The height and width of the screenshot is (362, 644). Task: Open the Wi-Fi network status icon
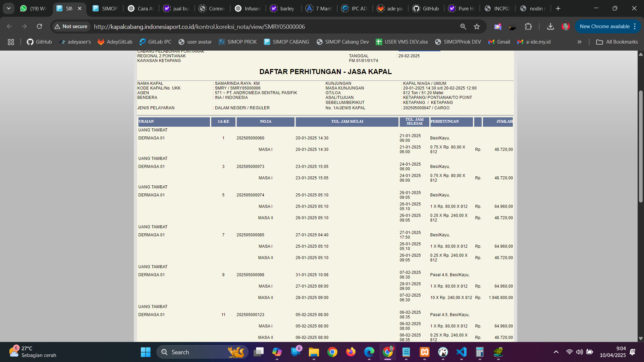[569, 352]
